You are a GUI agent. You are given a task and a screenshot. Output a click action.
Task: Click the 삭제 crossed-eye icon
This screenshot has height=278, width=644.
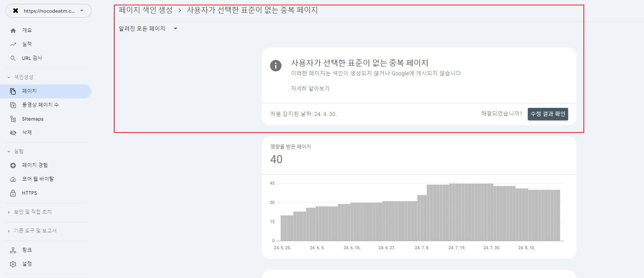pos(13,133)
